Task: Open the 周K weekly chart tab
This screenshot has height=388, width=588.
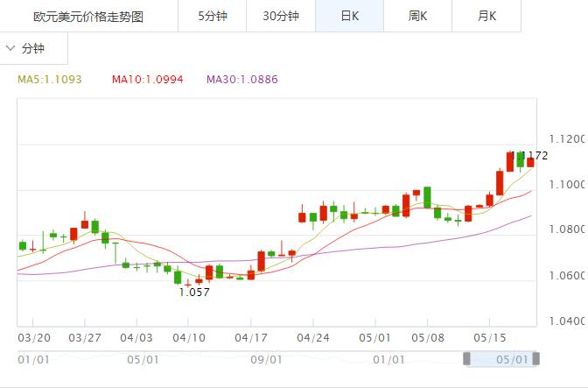Action: 417,16
